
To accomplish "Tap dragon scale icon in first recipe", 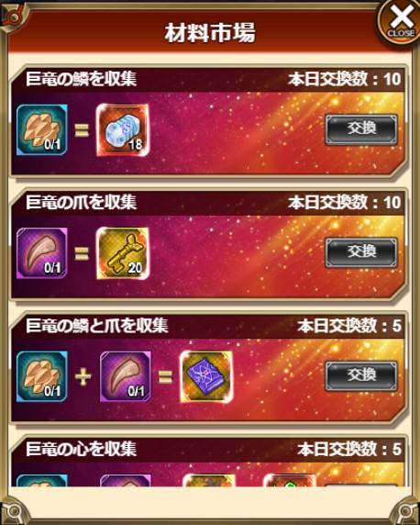I will (x=42, y=129).
